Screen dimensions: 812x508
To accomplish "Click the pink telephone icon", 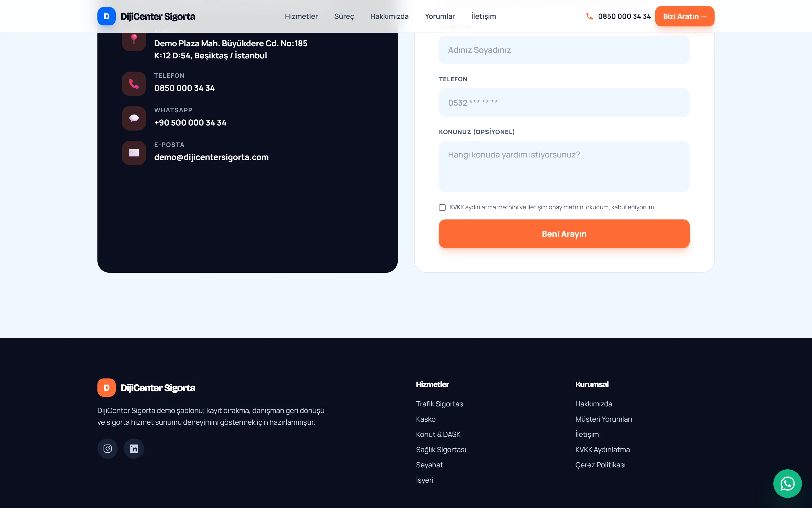I will click(134, 84).
